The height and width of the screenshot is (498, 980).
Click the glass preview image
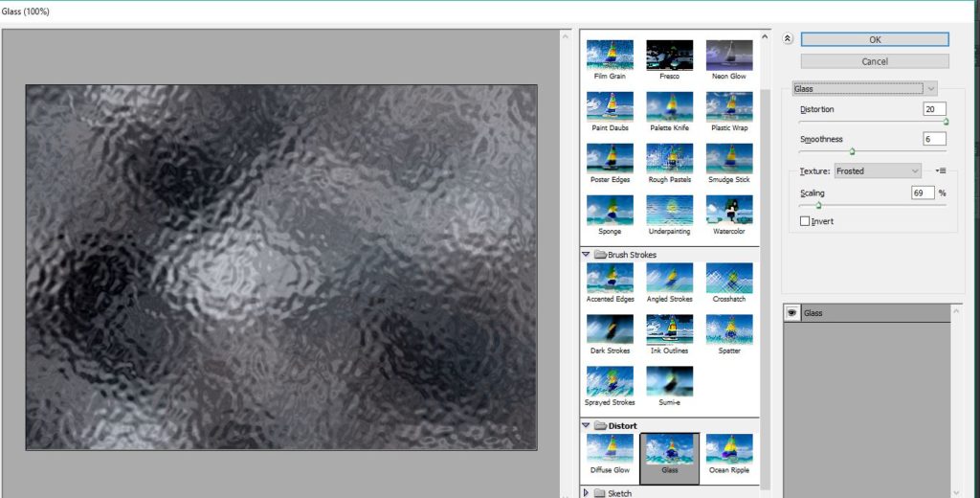point(281,267)
